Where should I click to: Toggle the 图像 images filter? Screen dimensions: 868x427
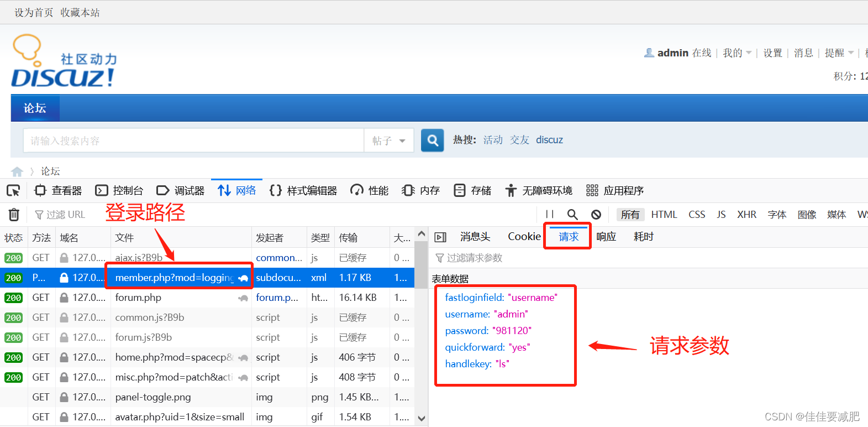[x=807, y=215]
